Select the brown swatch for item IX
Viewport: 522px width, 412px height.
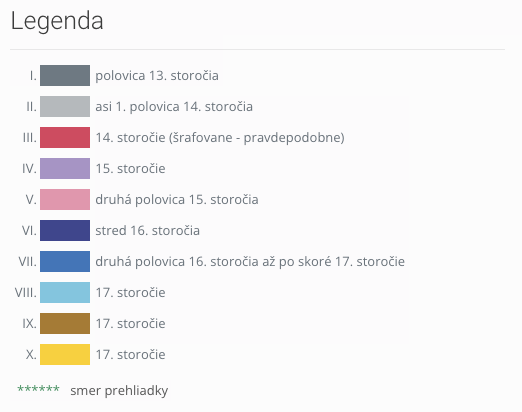tap(65, 323)
